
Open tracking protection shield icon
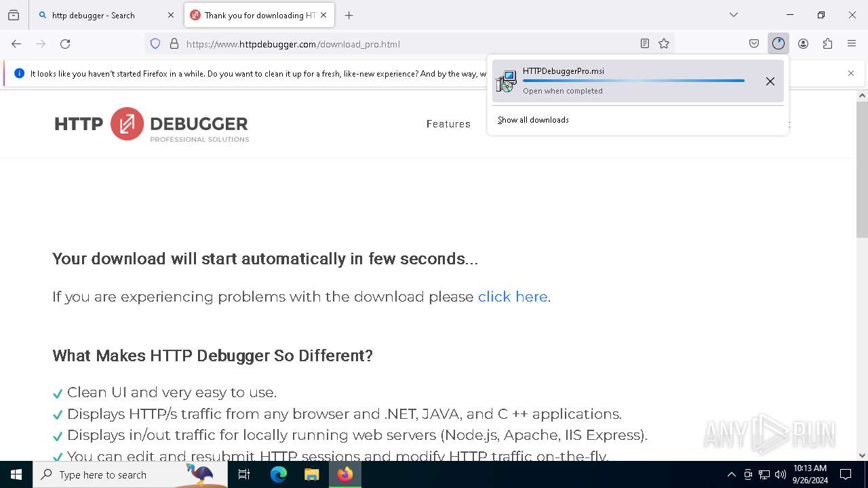pyautogui.click(x=155, y=44)
